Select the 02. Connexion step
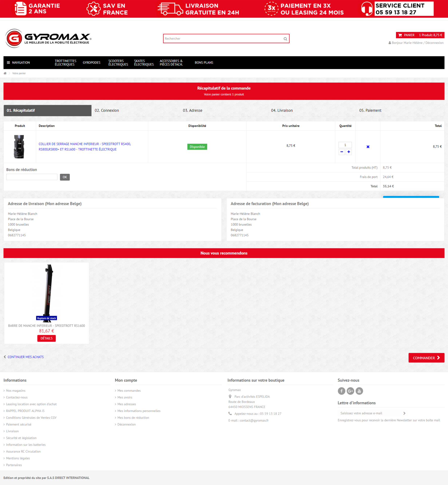The height and width of the screenshot is (485, 448). point(135,110)
